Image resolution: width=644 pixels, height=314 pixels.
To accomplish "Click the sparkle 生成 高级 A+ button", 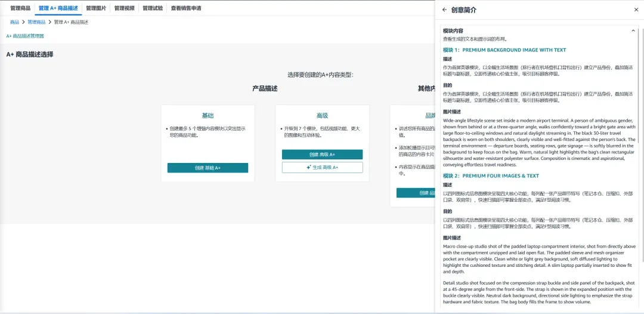I will point(322,167).
